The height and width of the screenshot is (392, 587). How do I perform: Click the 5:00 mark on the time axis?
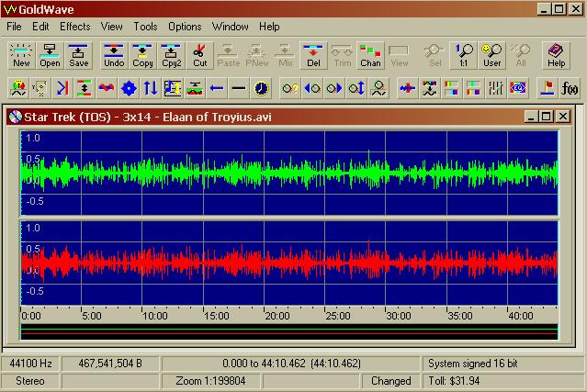point(91,316)
